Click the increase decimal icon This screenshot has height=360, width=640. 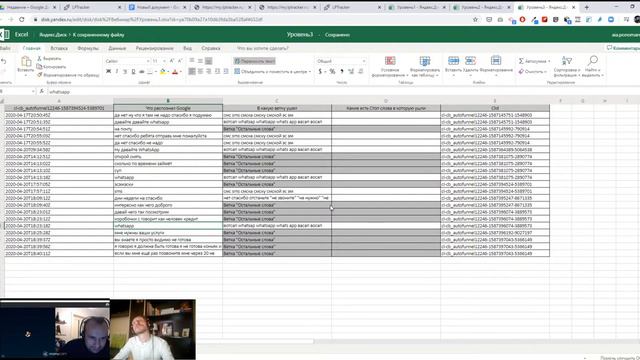[351, 71]
